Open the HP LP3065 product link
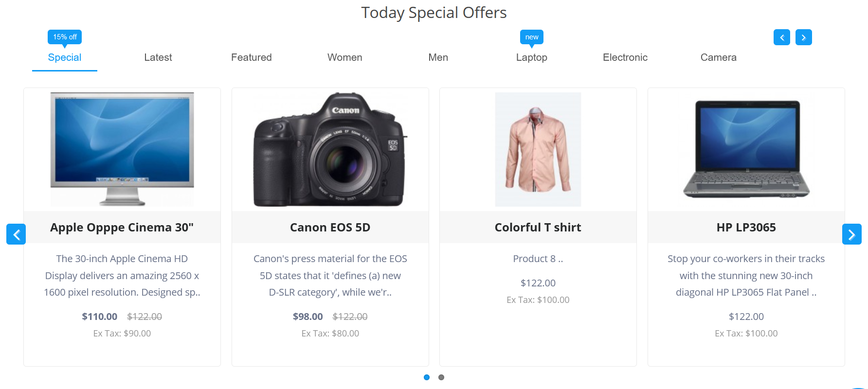The image size is (868, 389). [x=746, y=228]
